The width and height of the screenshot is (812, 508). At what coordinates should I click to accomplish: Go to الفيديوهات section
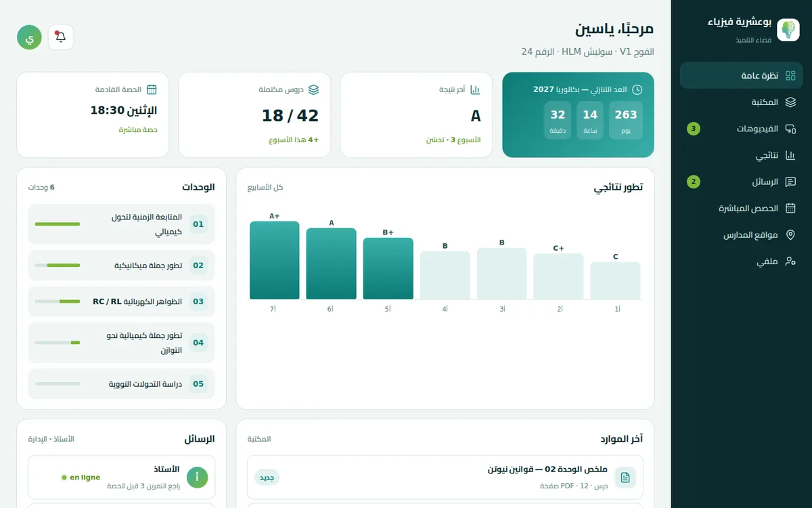pos(741,129)
